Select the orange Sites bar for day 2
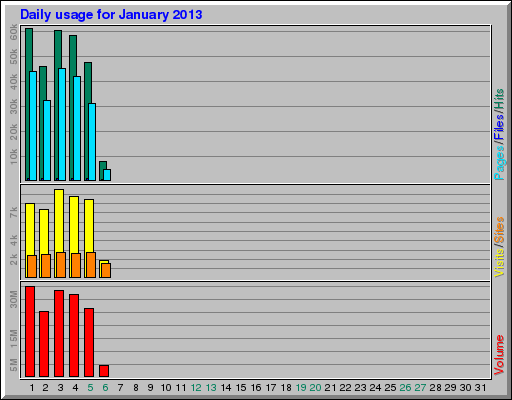Image resolution: width=512 pixels, height=400 pixels. [46, 266]
